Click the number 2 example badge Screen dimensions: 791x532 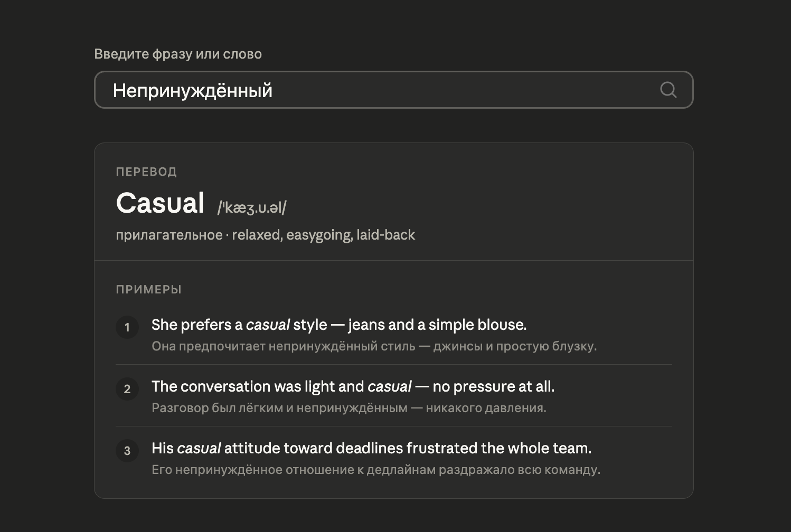127,389
